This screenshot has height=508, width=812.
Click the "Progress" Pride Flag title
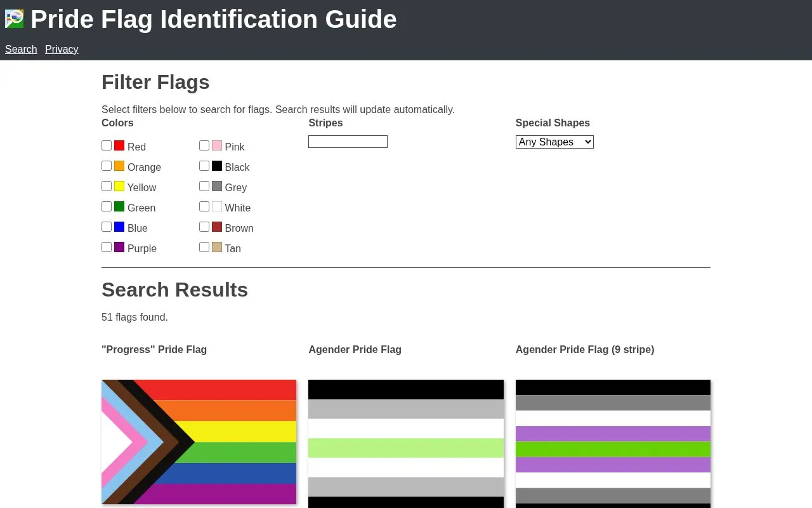(x=154, y=349)
